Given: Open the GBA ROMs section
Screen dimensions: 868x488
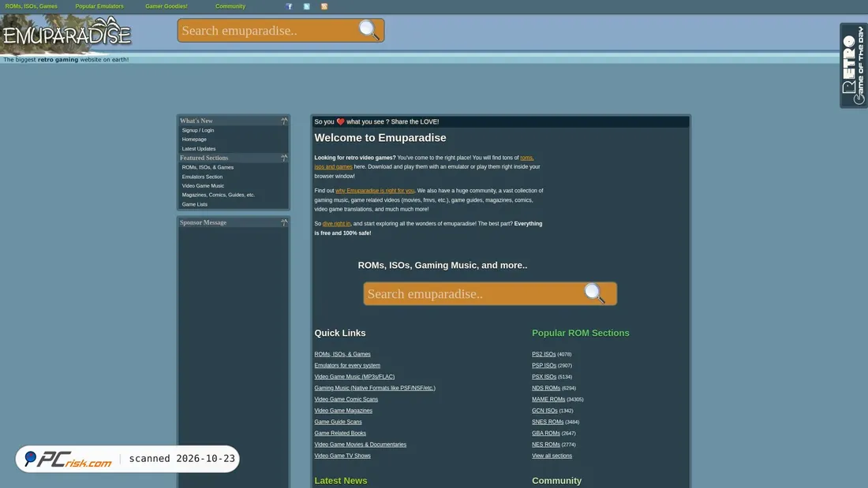Looking at the screenshot, I should [x=546, y=434].
